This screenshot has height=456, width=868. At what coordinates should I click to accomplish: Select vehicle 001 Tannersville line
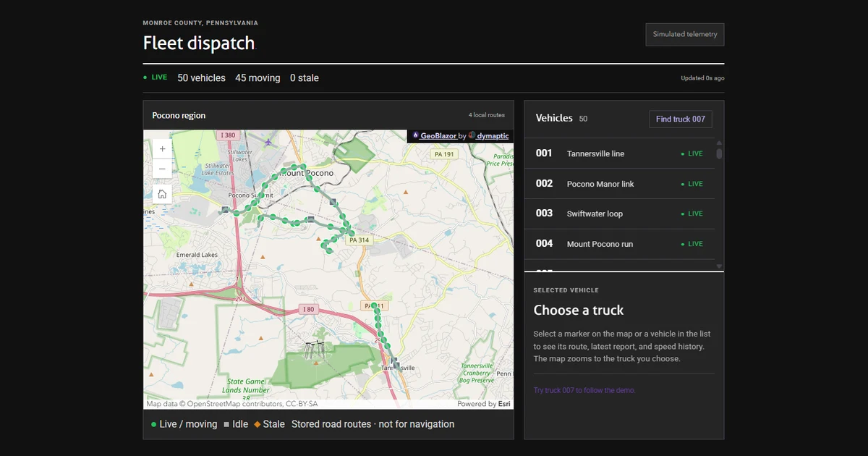coord(619,153)
